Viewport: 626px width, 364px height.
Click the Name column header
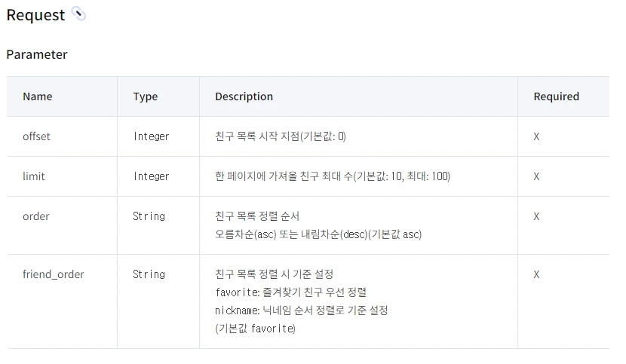(38, 96)
